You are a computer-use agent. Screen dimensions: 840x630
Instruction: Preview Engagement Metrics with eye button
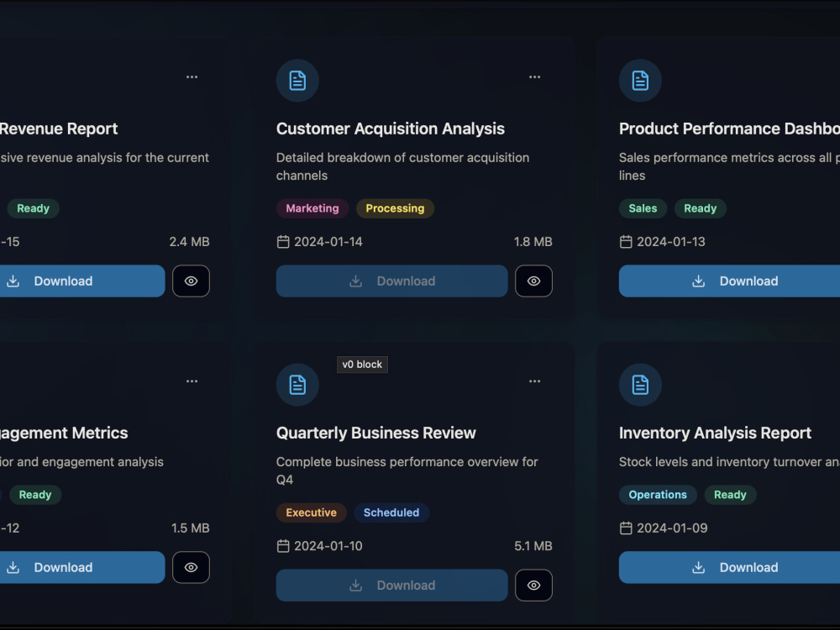(191, 567)
